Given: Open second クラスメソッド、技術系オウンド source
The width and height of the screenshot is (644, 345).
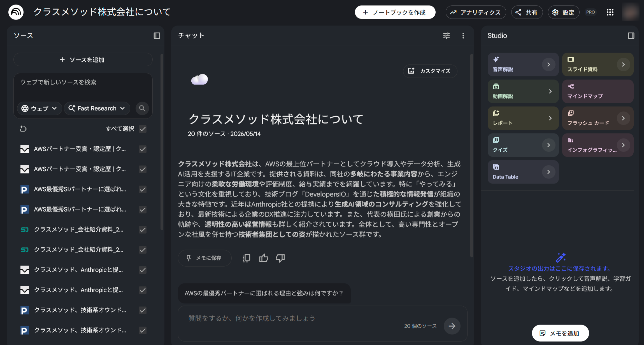Looking at the screenshot, I should tap(80, 330).
